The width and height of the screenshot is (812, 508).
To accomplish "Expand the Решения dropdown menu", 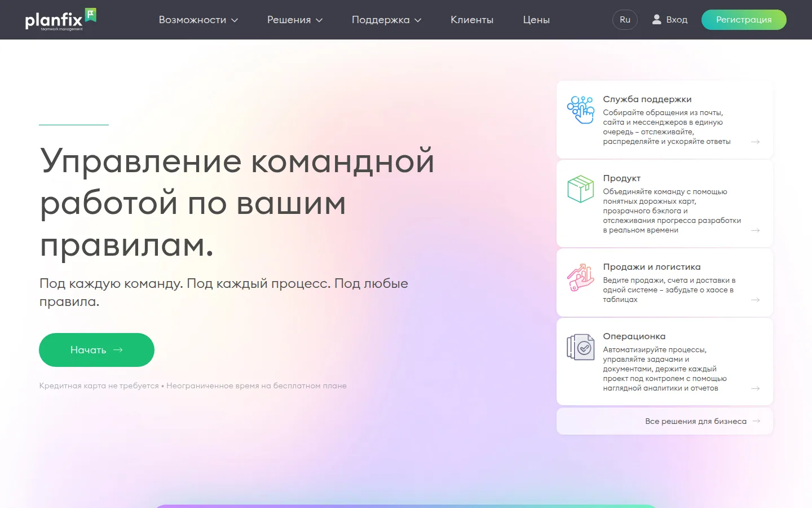I will (x=295, y=20).
